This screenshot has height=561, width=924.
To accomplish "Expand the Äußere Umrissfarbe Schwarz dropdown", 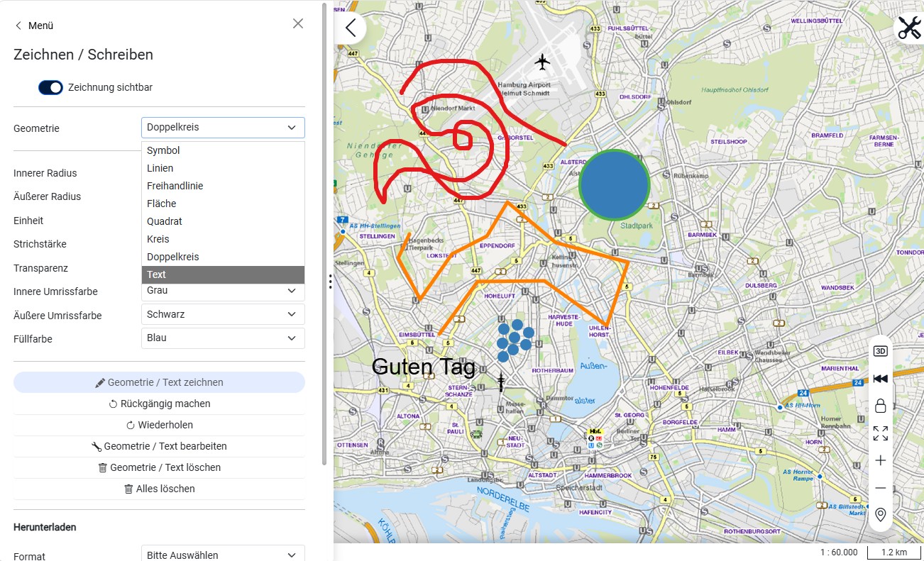I will [x=223, y=314].
